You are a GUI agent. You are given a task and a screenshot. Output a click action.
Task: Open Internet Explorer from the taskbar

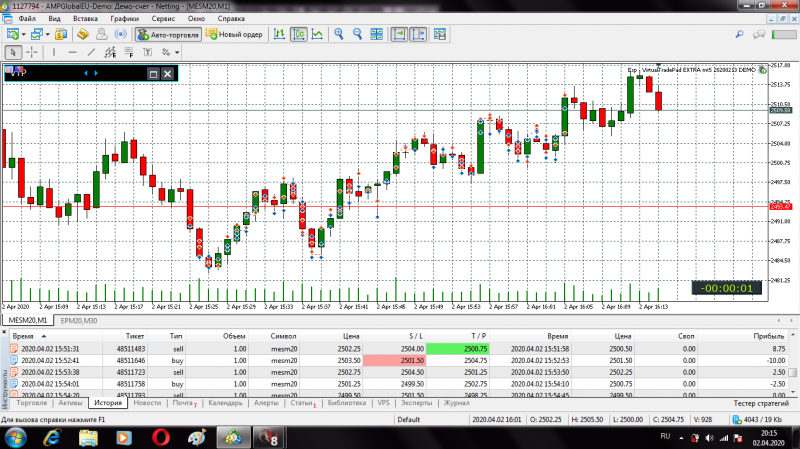tap(53, 438)
